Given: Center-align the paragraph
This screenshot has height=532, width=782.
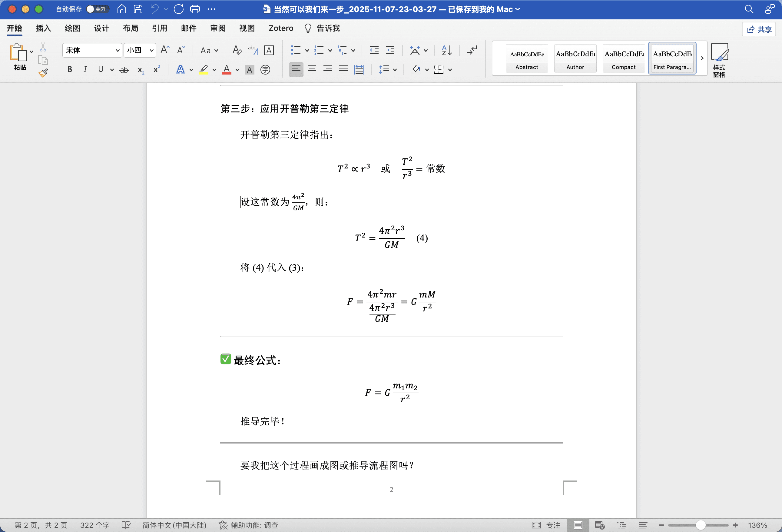Looking at the screenshot, I should [x=312, y=70].
